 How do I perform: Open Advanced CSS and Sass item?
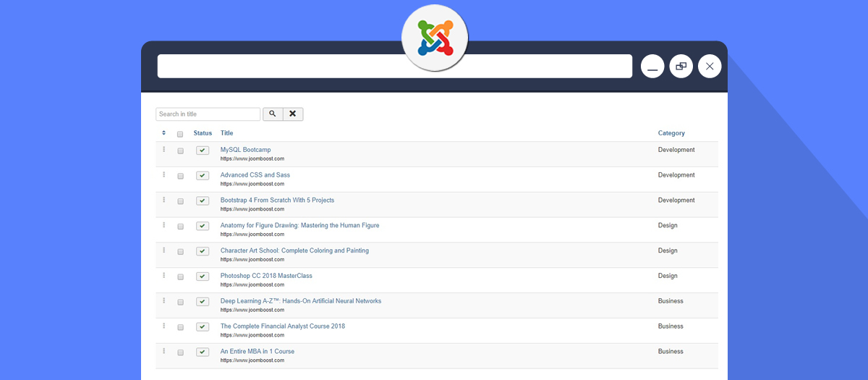point(255,175)
